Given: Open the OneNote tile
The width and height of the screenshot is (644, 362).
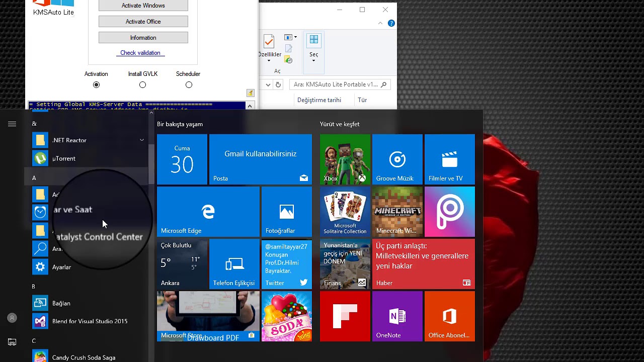Looking at the screenshot, I should (397, 316).
